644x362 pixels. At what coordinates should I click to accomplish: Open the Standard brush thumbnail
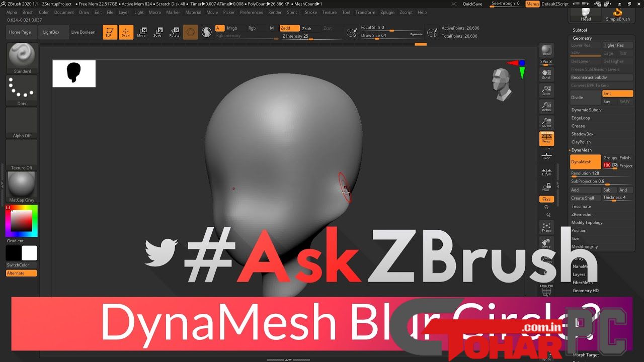22,58
